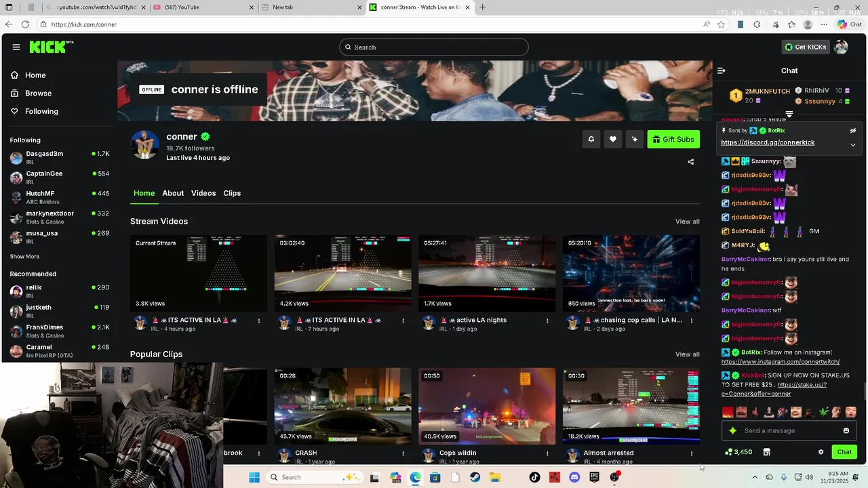Open options for the chasing cop calls video
Image resolution: width=868 pixels, height=488 pixels.
(x=692, y=321)
